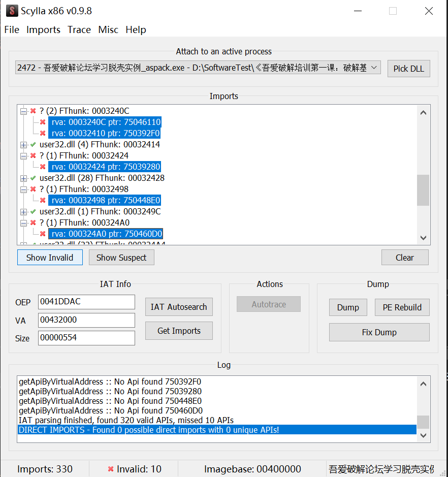Click red X icon beside rva 00032424
The height and width of the screenshot is (477, 448).
tap(43, 167)
